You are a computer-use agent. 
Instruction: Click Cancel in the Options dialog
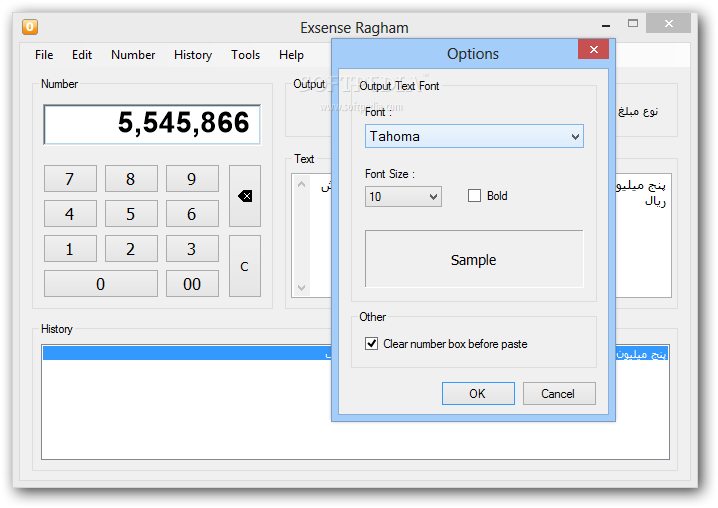point(559,394)
